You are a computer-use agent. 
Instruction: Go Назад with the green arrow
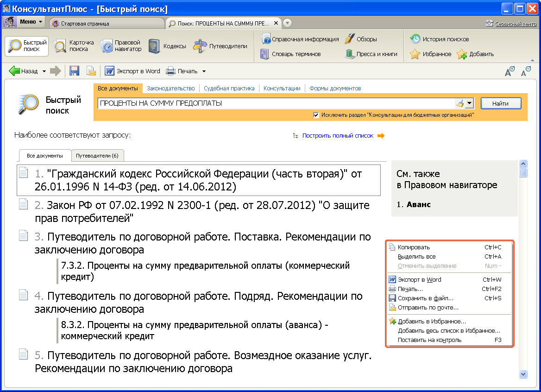(x=23, y=71)
